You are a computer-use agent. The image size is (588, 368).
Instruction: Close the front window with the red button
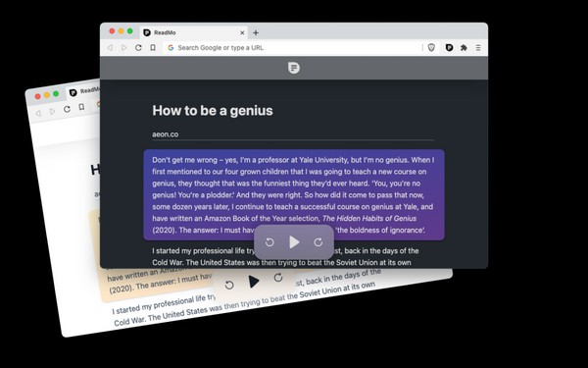tap(112, 31)
